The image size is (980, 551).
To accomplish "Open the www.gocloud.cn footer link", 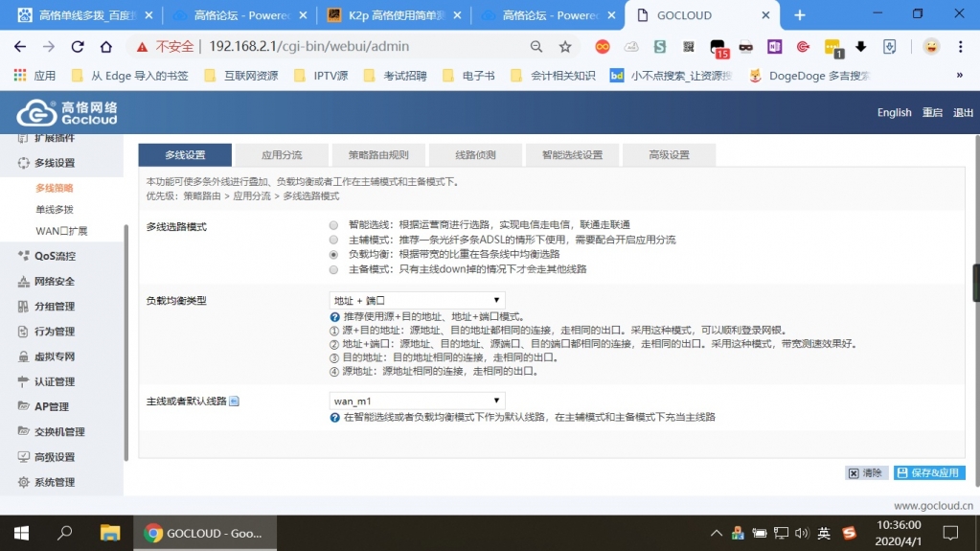I will (933, 506).
